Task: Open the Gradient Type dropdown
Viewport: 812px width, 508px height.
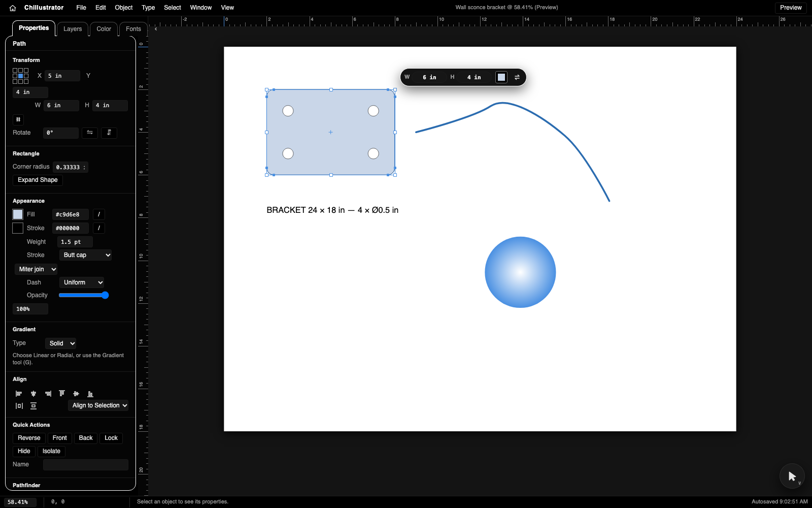Action: [x=60, y=343]
